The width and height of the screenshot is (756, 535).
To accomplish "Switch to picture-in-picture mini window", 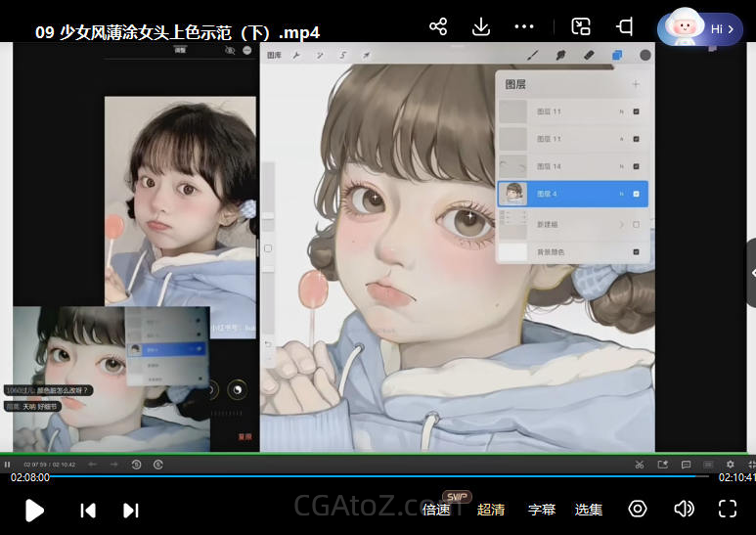I will tap(581, 26).
